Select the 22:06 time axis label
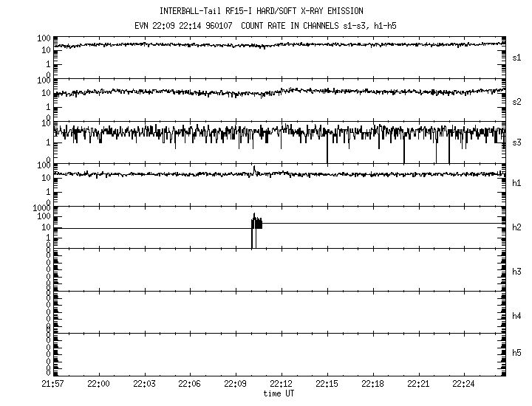The width and height of the screenshot is (532, 406). tap(190, 385)
